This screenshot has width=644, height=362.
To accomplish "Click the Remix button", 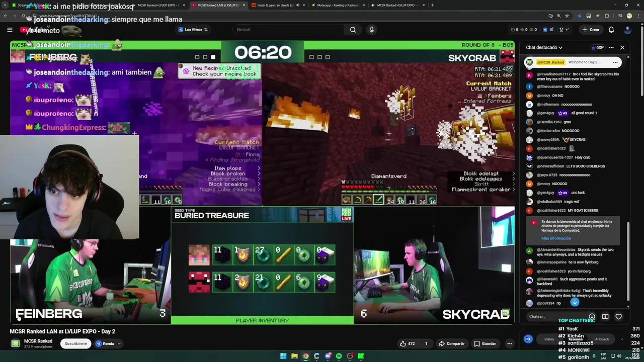I will coord(105,343).
